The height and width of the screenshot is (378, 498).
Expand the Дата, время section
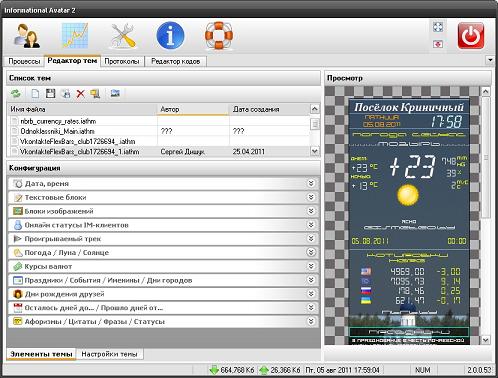coord(311,183)
